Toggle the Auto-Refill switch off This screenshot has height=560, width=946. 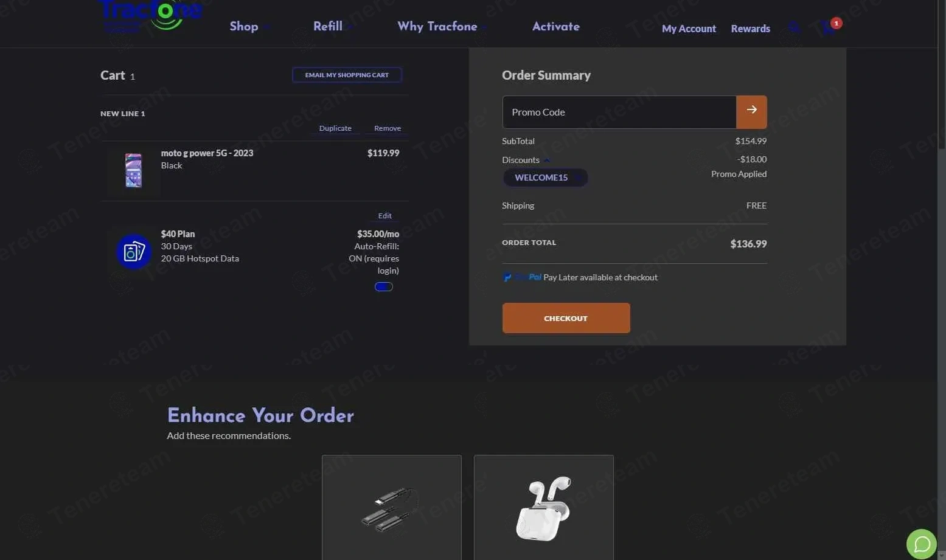(384, 287)
